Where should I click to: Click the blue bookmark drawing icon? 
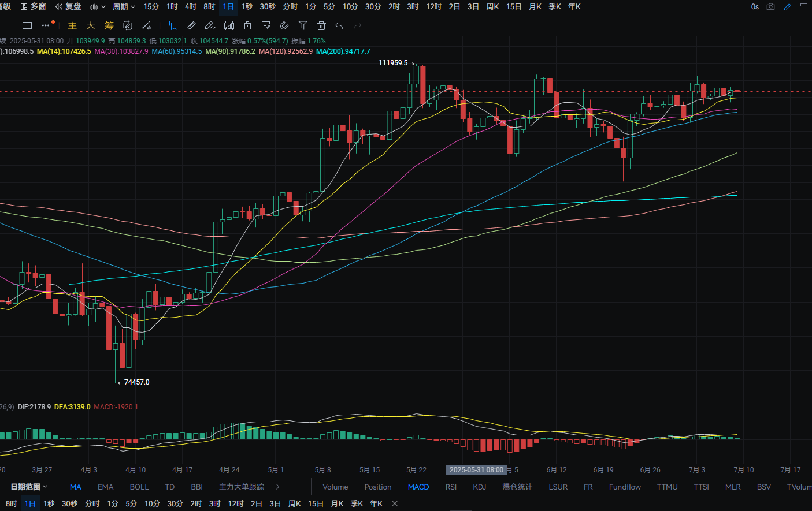click(173, 25)
